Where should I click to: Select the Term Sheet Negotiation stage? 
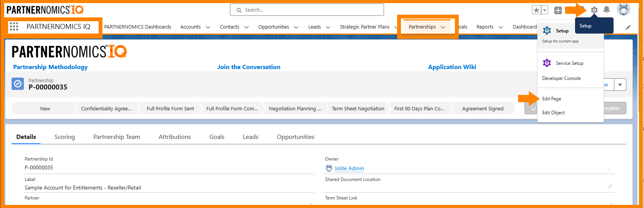click(358, 108)
